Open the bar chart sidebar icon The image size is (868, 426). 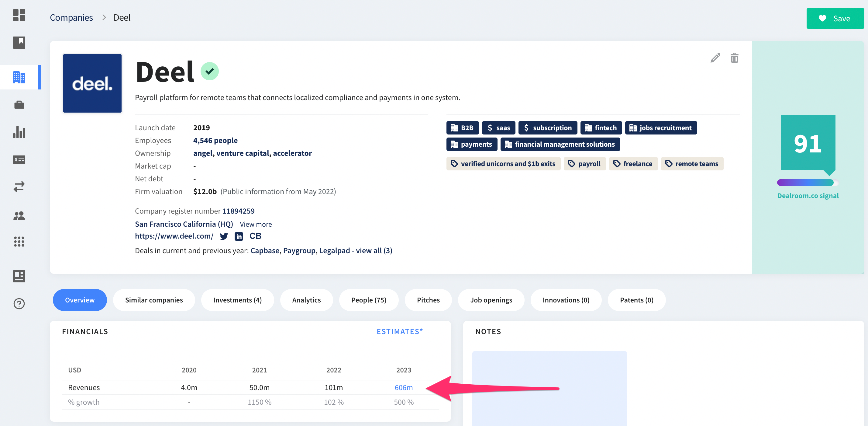[19, 132]
